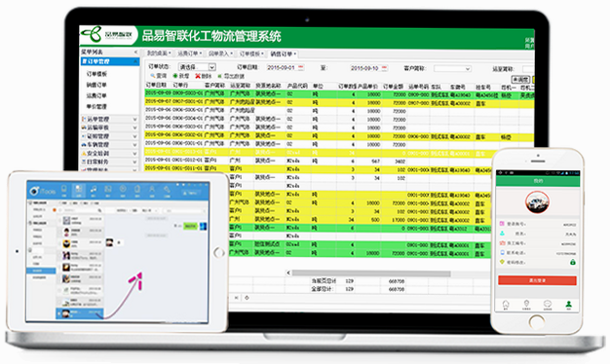Tap the green profile icon in phone bottom bar
The width and height of the screenshot is (610, 364).
(569, 305)
